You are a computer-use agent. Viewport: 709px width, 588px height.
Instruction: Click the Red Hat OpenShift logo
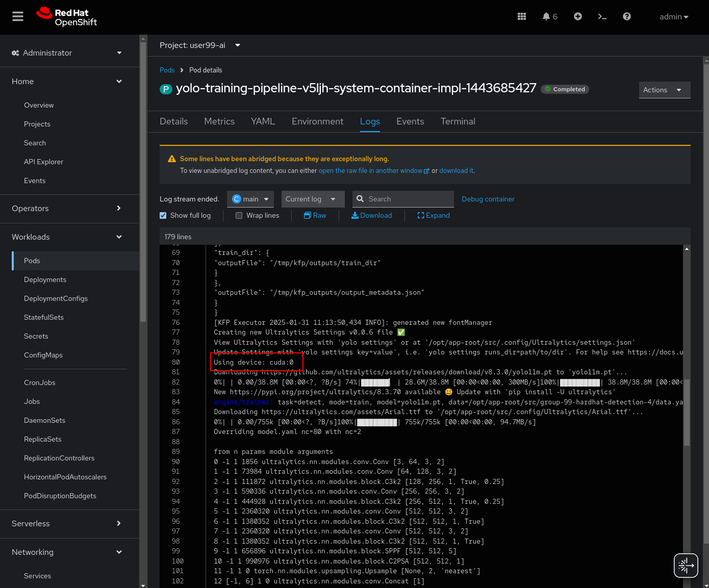pos(67,17)
